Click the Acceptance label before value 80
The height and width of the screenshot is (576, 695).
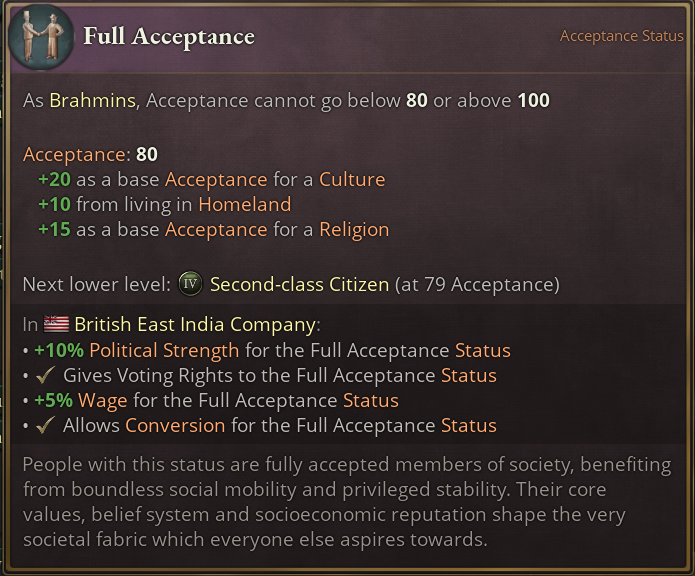tap(75, 155)
